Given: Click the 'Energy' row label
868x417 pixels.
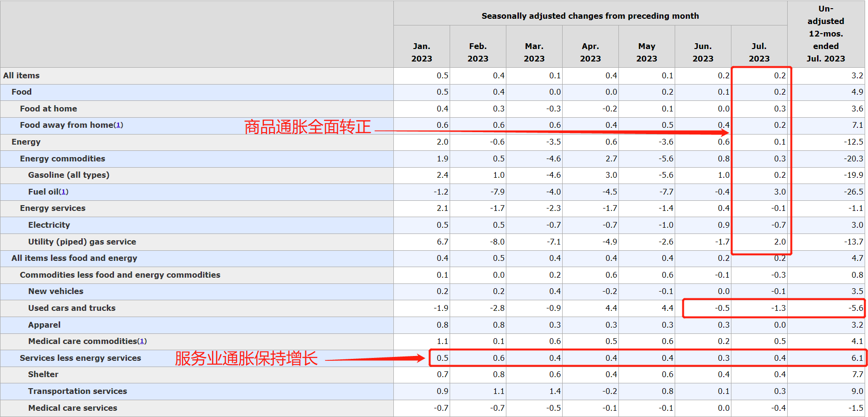Looking at the screenshot, I should (x=26, y=142).
